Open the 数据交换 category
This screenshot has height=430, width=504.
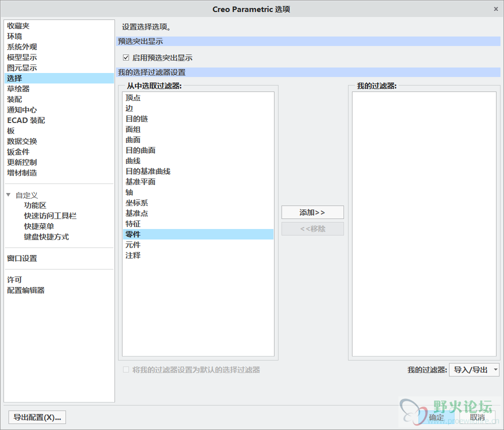pos(59,141)
